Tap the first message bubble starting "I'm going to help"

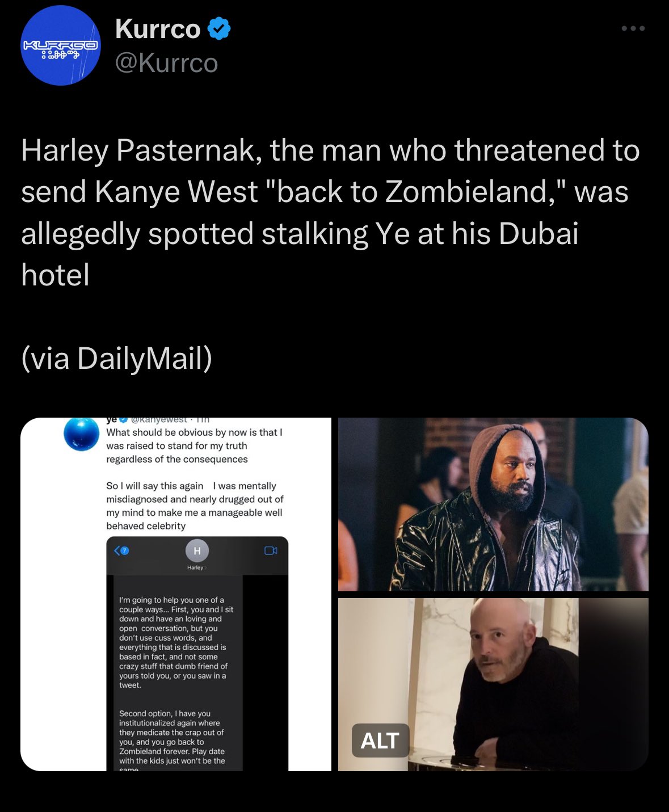pyautogui.click(x=176, y=642)
